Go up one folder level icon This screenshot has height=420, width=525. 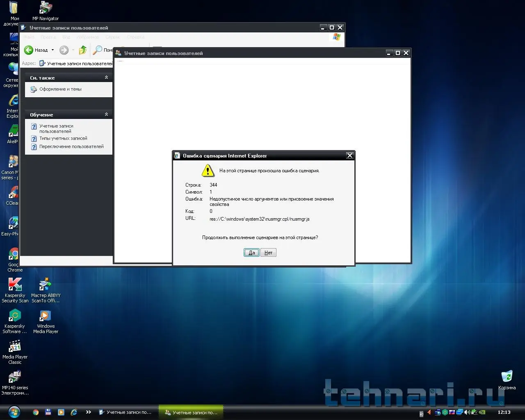(83, 50)
